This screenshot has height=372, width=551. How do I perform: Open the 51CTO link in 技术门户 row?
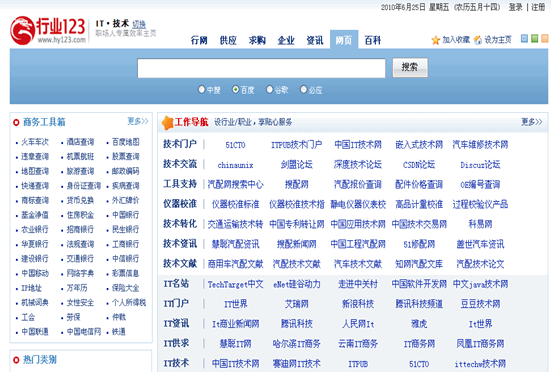coord(235,145)
